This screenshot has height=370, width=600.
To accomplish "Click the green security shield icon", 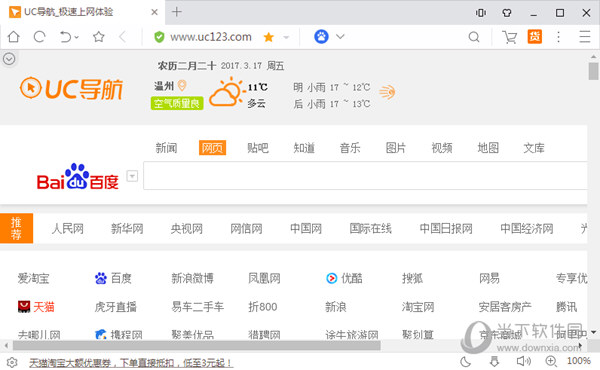I will point(159,37).
